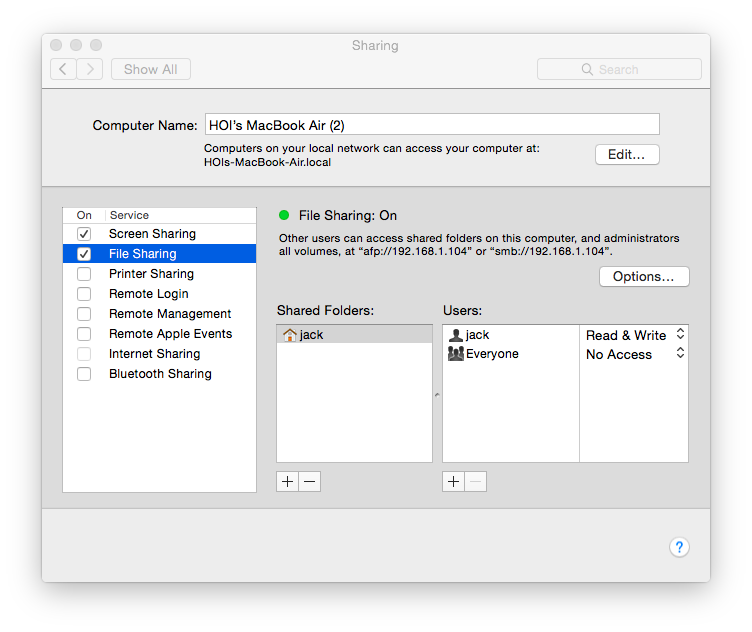Select the Remote Apple Events service row
Screen dimensions: 752x632
[x=159, y=334]
